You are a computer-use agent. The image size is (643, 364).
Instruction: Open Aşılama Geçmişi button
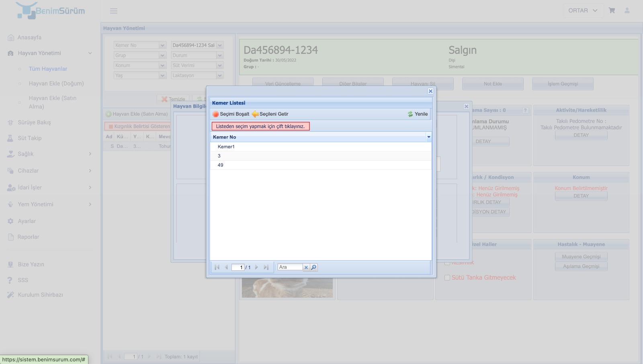(581, 266)
